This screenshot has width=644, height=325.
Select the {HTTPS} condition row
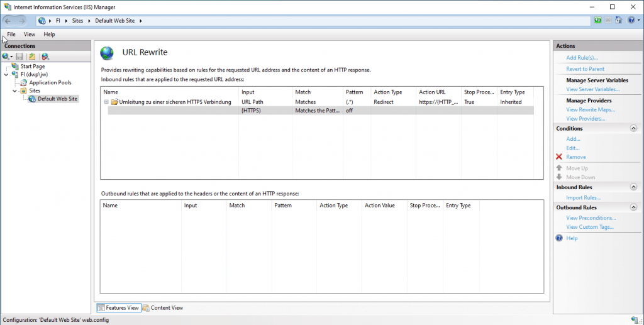point(321,111)
